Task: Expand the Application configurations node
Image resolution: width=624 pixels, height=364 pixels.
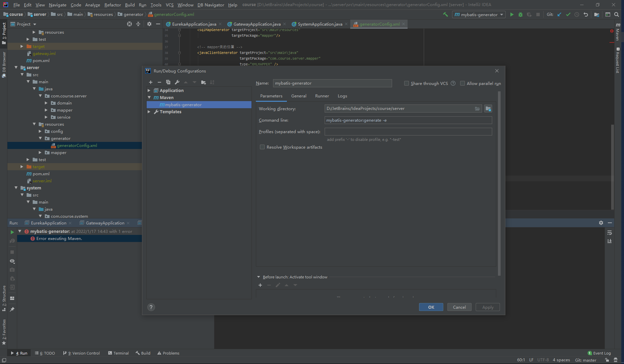Action: click(149, 90)
